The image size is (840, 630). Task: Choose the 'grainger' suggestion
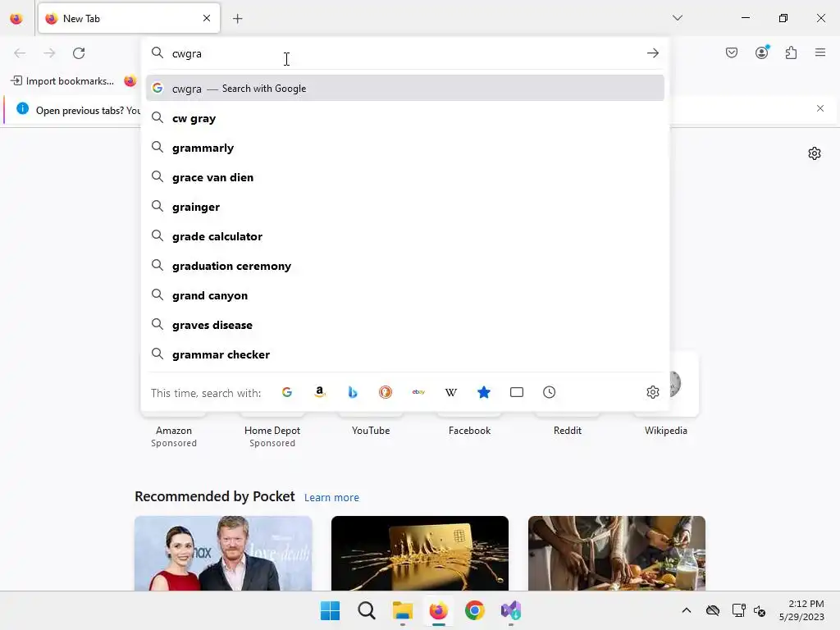click(405, 206)
